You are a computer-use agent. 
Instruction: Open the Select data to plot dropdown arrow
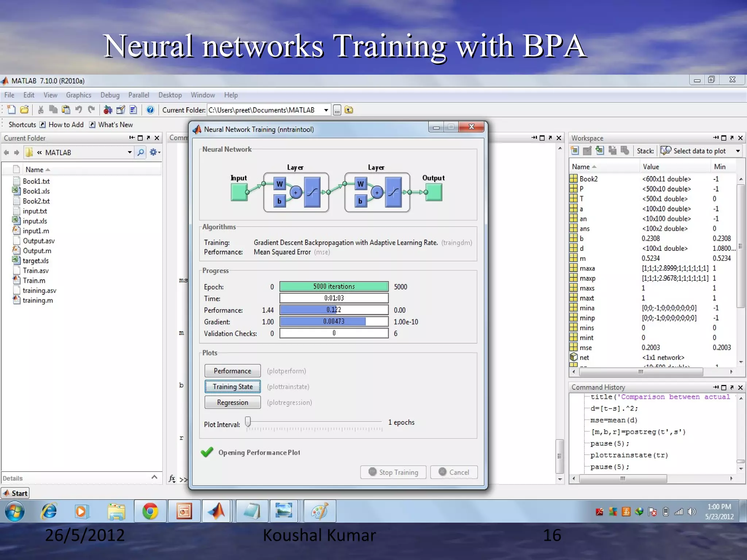pos(738,151)
